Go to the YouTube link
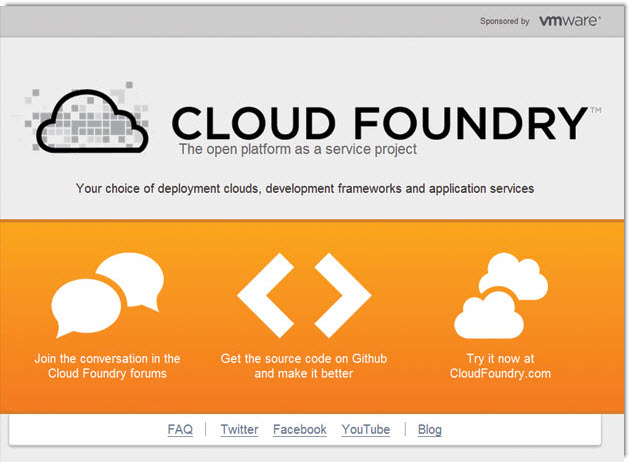Image resolution: width=630 pixels, height=462 pixels. click(x=366, y=429)
